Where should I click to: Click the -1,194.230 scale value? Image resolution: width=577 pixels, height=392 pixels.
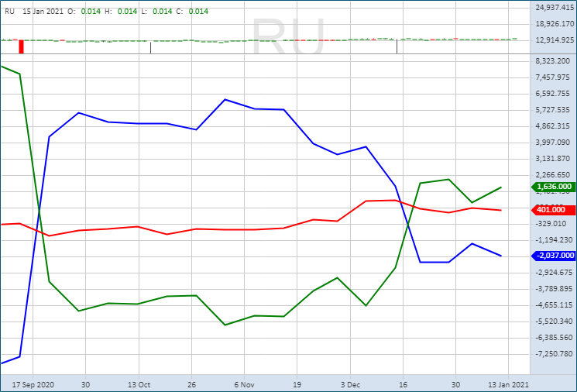tap(555, 240)
